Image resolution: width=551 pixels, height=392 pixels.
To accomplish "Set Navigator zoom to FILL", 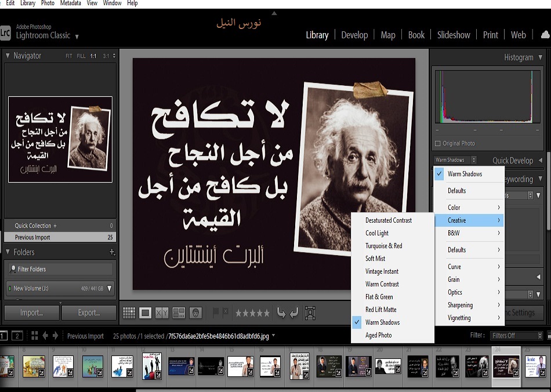I will tap(81, 56).
